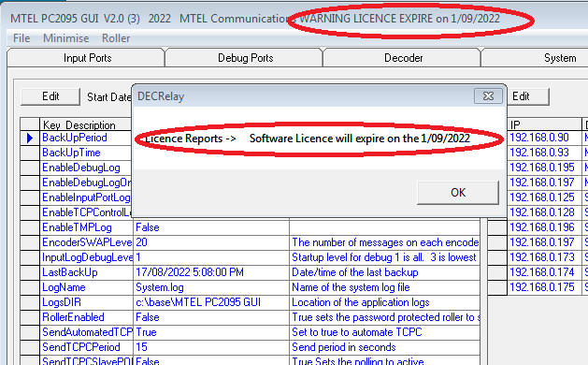The width and height of the screenshot is (588, 365).
Task: Open the Minimise menu
Action: 66,38
